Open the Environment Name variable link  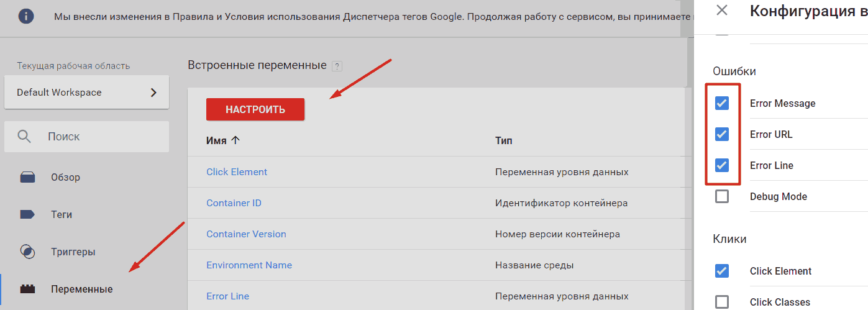coord(249,265)
